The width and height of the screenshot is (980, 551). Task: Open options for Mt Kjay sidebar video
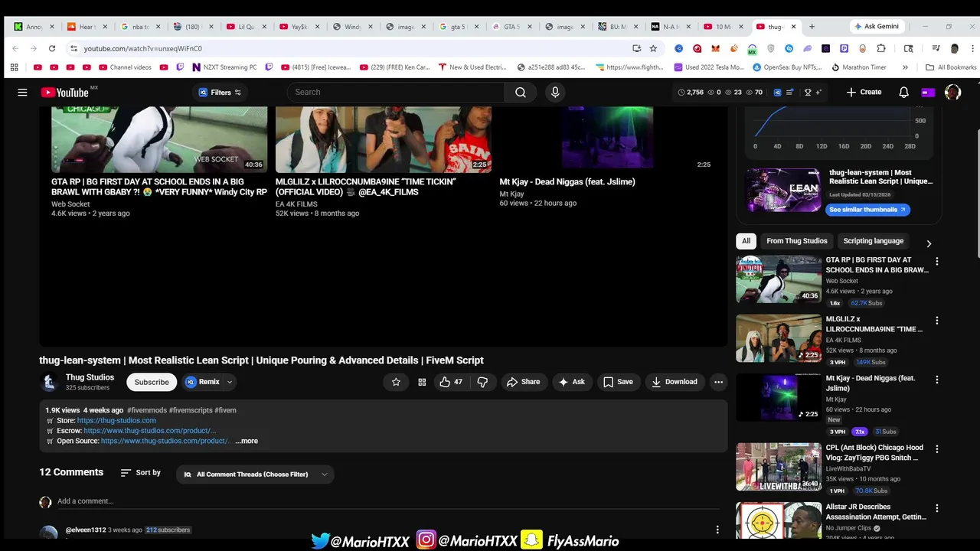coord(936,380)
